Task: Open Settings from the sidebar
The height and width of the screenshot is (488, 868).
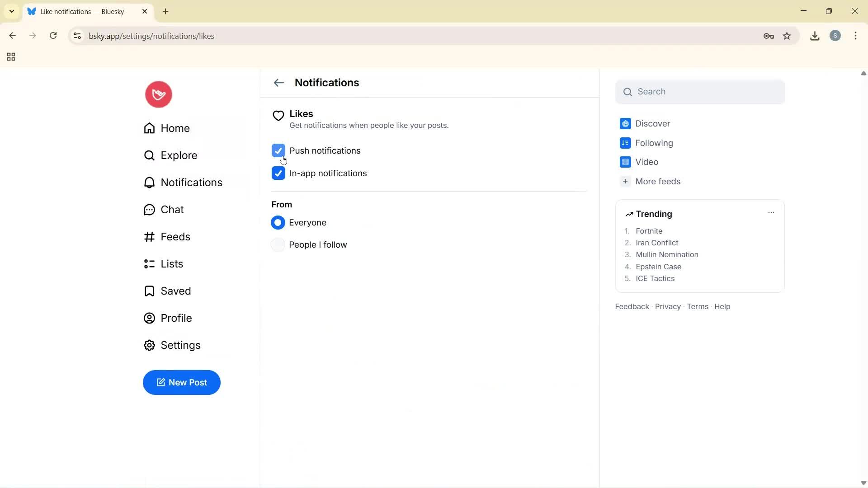Action: [180, 345]
